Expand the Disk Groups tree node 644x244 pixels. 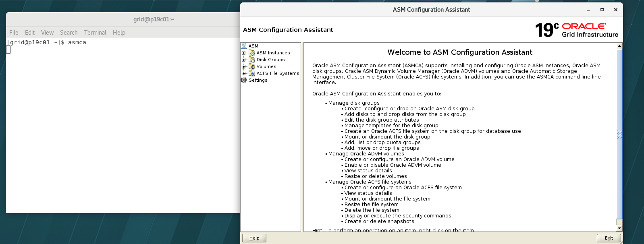(x=243, y=60)
